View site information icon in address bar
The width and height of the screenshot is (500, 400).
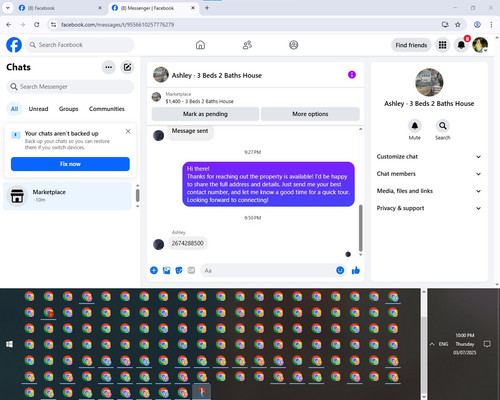53,25
